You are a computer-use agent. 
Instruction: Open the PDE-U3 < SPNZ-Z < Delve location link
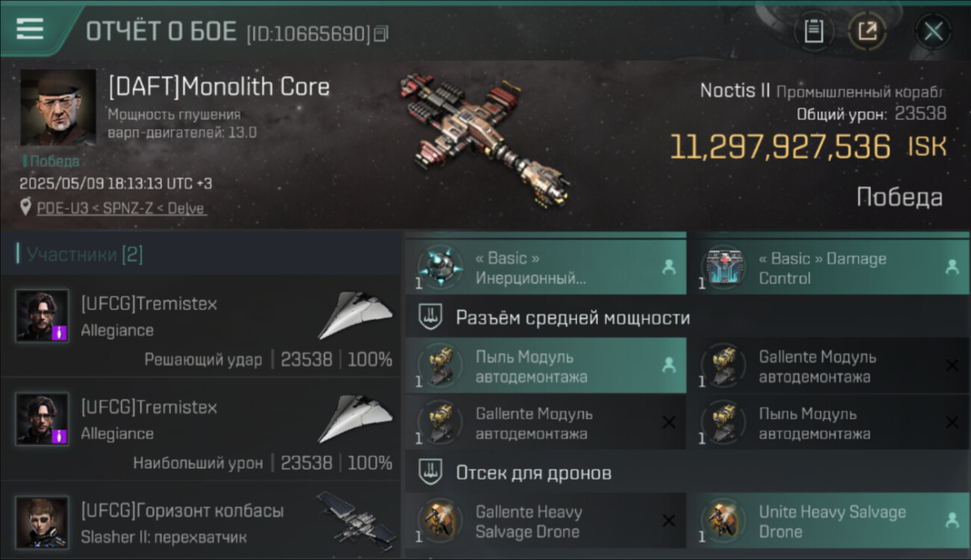(122, 208)
